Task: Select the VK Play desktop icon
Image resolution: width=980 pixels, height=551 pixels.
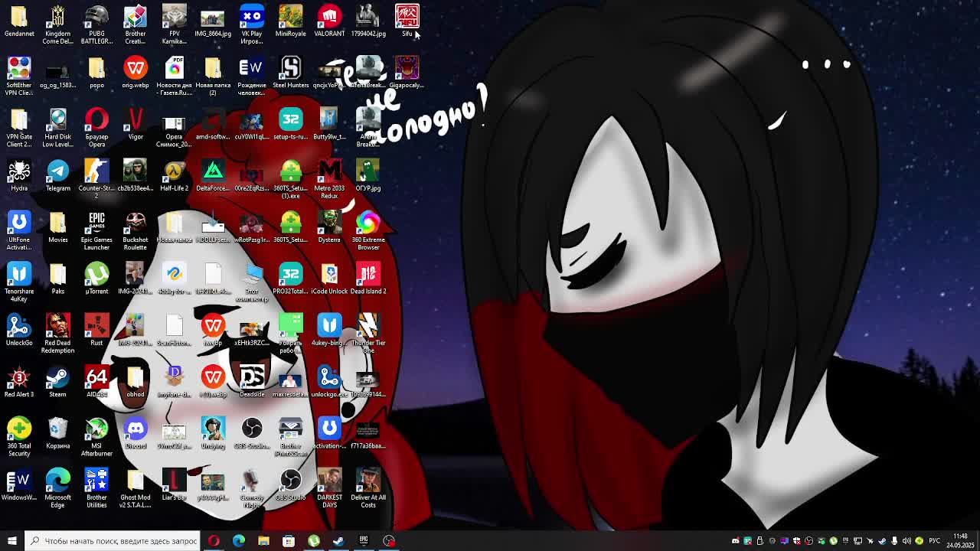Action: click(x=252, y=24)
